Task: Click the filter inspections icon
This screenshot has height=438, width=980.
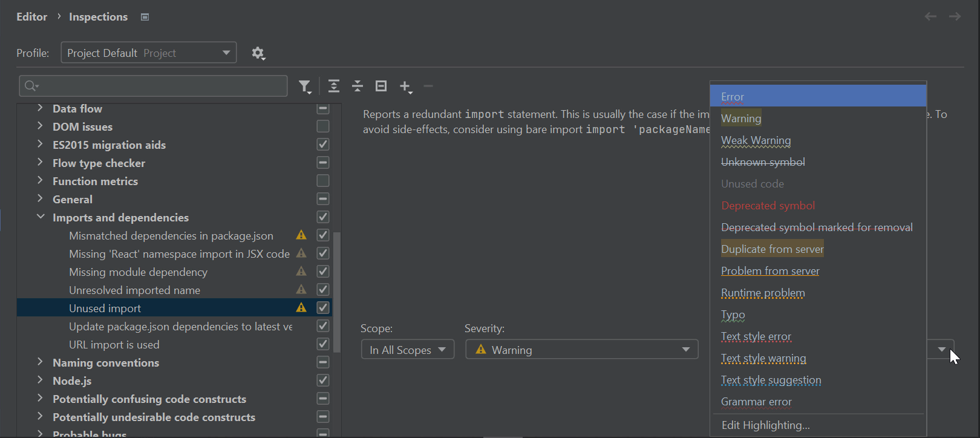Action: (x=305, y=87)
